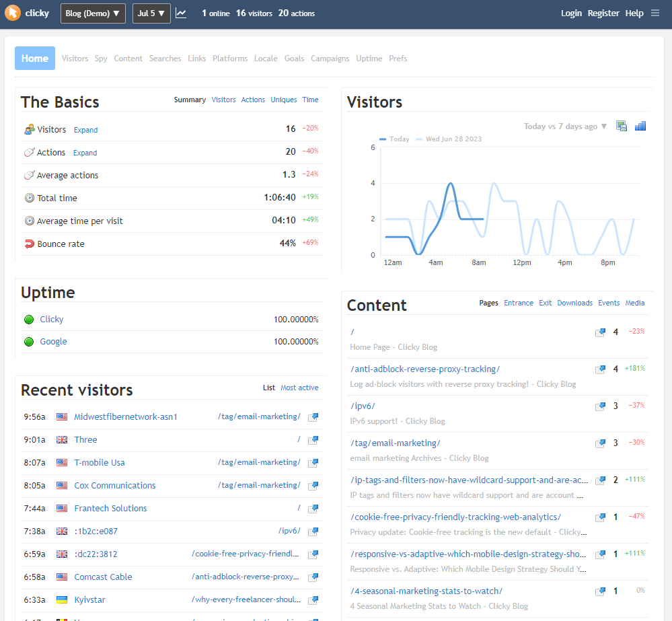
Task: Open the trends graph icon in header
Action: 181,13
